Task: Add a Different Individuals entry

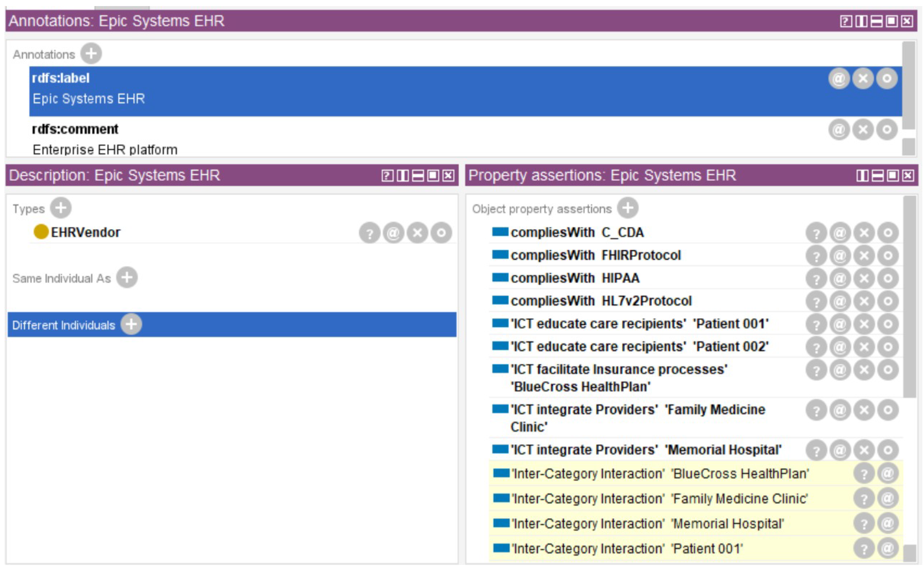Action: click(x=131, y=324)
